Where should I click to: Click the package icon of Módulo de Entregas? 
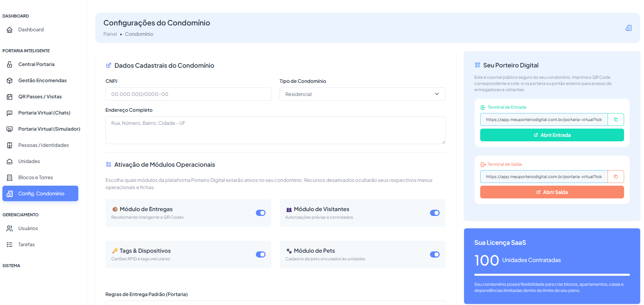pos(115,209)
